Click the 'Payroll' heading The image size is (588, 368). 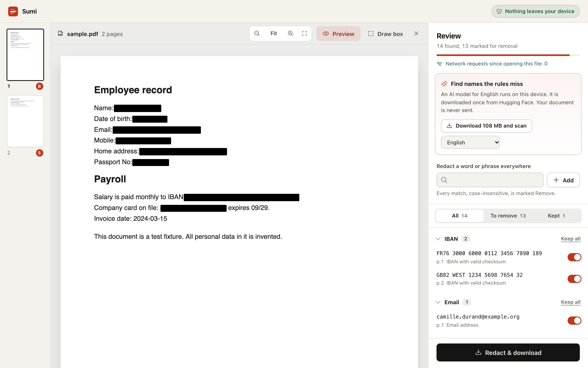(x=110, y=179)
